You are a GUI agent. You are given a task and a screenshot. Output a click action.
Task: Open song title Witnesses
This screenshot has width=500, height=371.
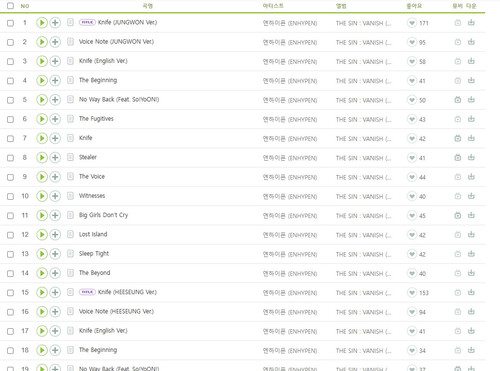coord(92,196)
